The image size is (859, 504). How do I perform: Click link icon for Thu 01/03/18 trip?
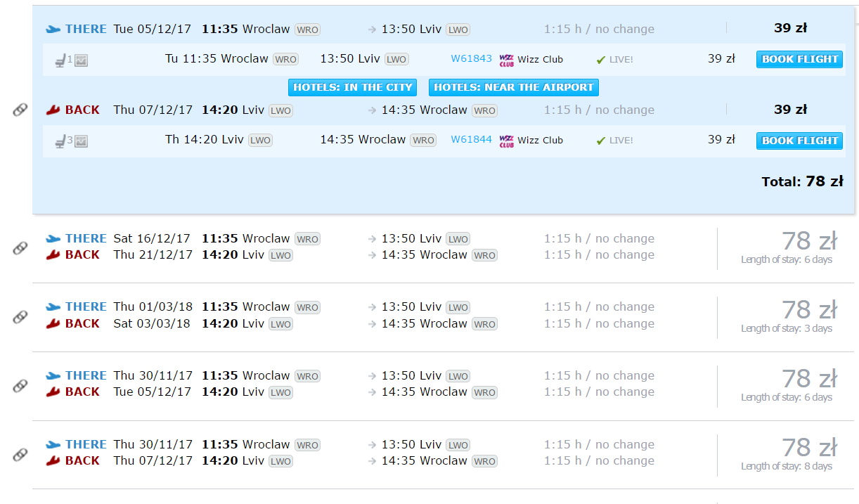(20, 316)
